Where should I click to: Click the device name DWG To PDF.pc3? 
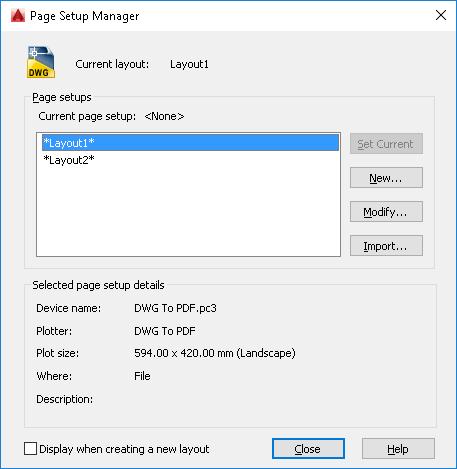(175, 308)
